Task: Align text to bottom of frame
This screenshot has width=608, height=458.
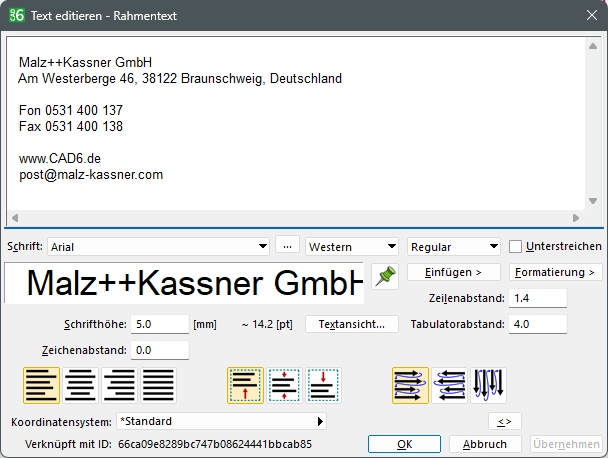Action: pos(323,385)
